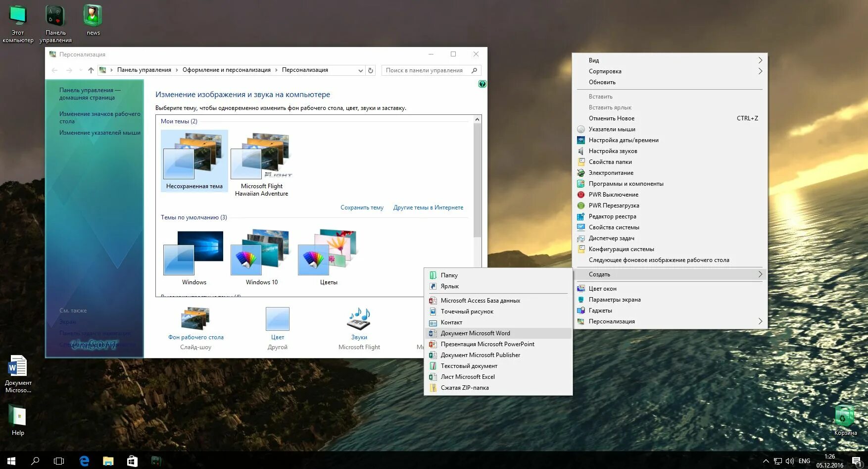Screen dimensions: 868x469
Task: Click the Поиск в панели управления search field
Action: (431, 70)
